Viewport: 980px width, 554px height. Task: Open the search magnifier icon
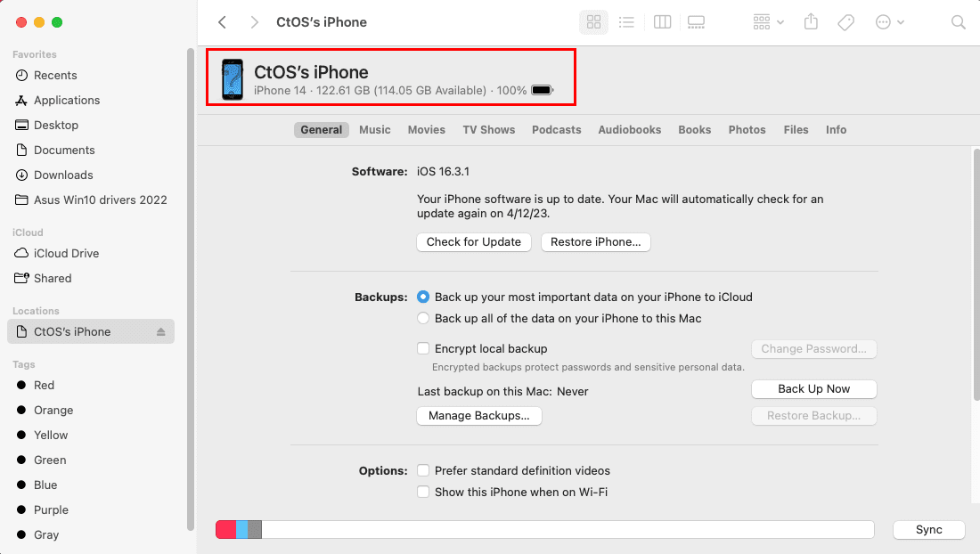tap(959, 22)
